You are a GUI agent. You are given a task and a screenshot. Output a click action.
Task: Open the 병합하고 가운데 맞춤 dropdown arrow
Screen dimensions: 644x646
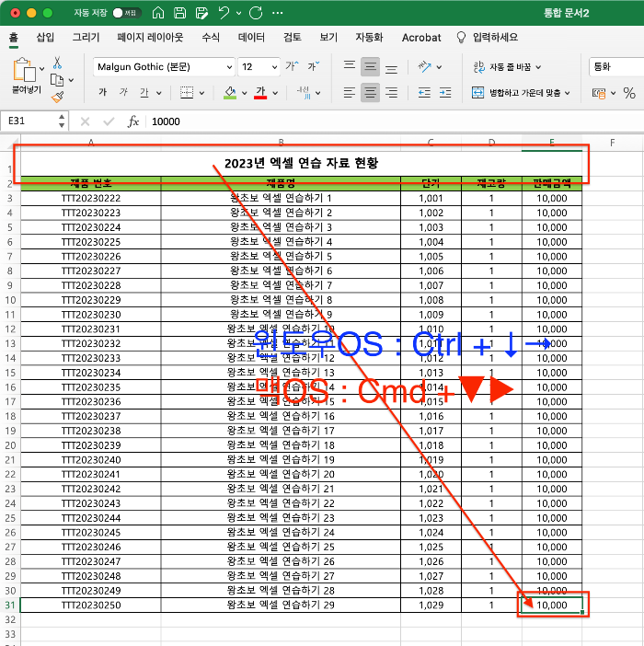point(568,93)
